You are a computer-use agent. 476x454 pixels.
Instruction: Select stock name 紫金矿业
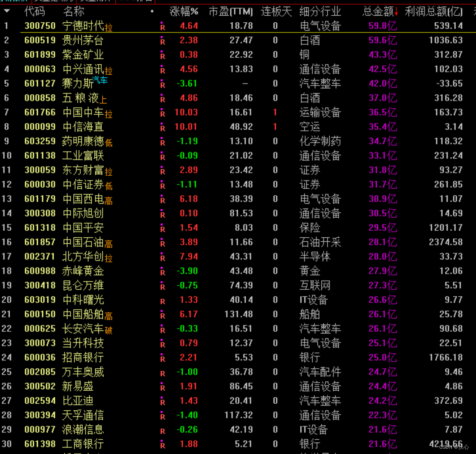(83, 55)
